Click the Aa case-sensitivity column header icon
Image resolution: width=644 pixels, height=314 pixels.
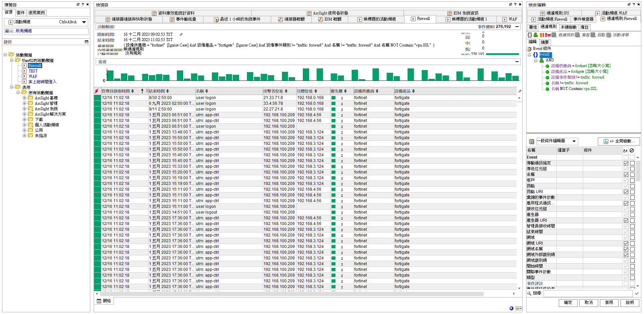pyautogui.click(x=625, y=151)
